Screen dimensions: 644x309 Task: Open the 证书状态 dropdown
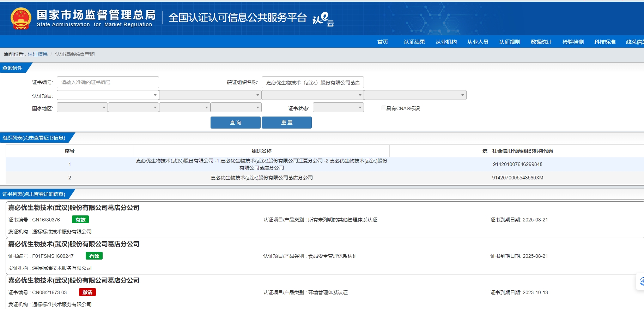[x=338, y=107]
